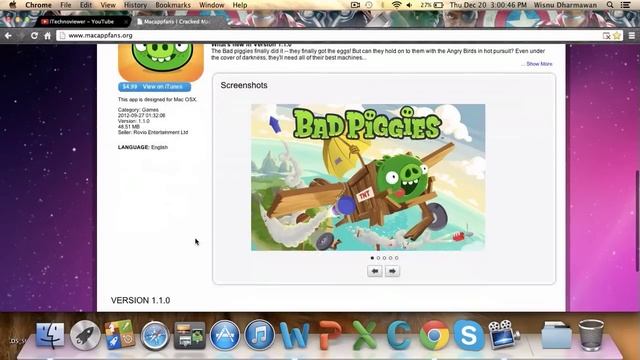Image resolution: width=640 pixels, height=360 pixels.
Task: Click the Screenshots section heading
Action: (244, 85)
